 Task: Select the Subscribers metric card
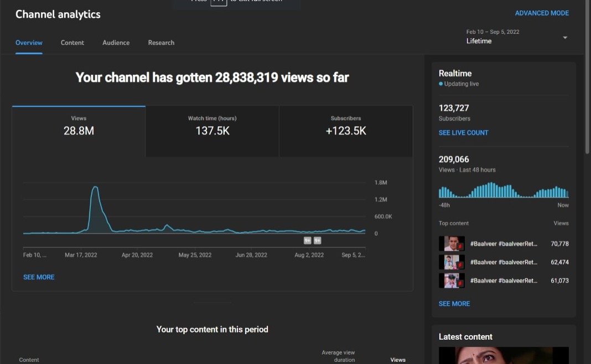click(x=346, y=131)
